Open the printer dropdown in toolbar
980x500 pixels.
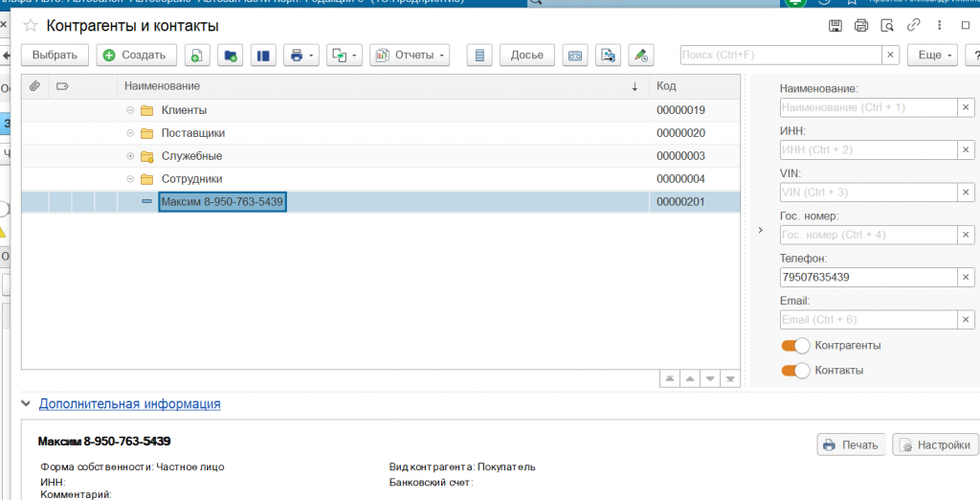pyautogui.click(x=301, y=56)
